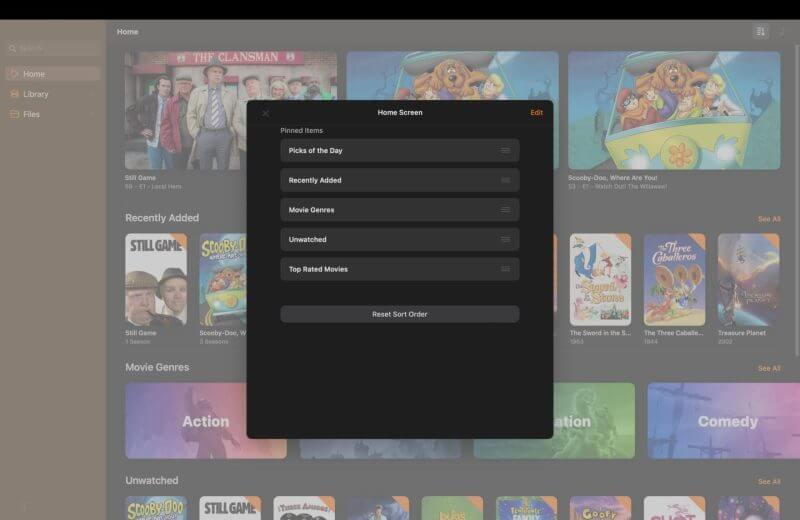The height and width of the screenshot is (520, 800).
Task: Open Still Game poster in Unwatched row
Action: tap(230, 508)
